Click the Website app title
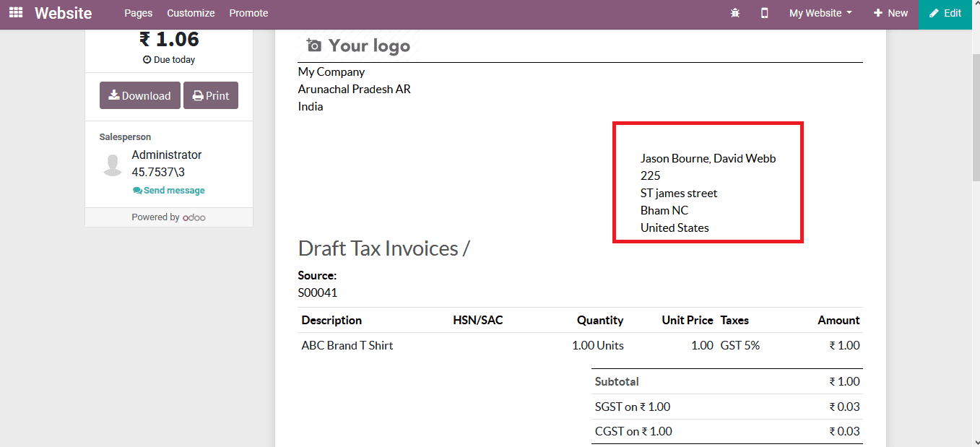 [64, 13]
